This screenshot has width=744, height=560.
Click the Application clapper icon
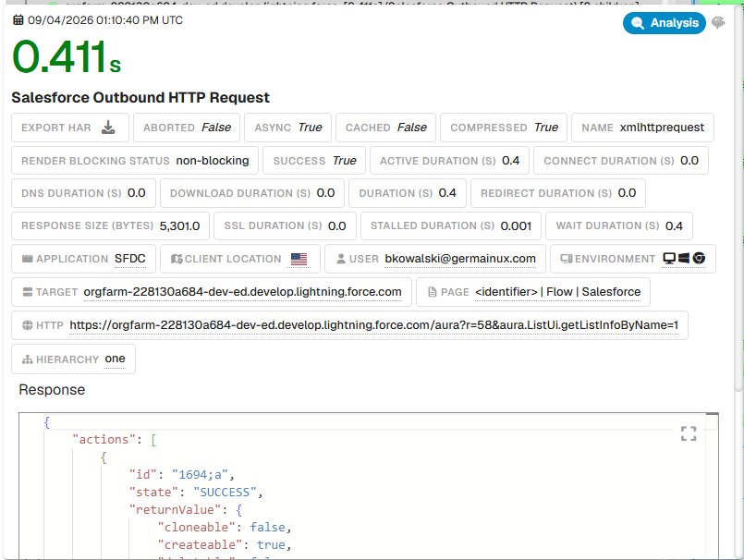click(28, 259)
